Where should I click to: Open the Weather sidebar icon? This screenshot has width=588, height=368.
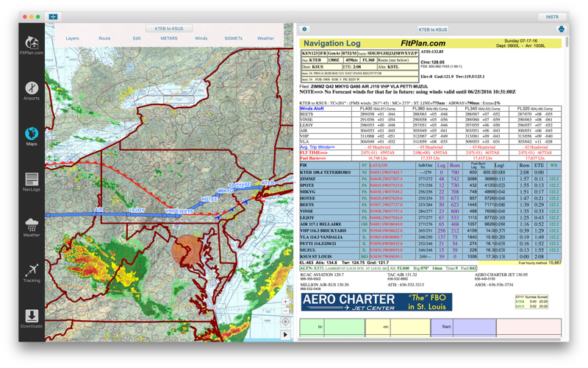[32, 227]
